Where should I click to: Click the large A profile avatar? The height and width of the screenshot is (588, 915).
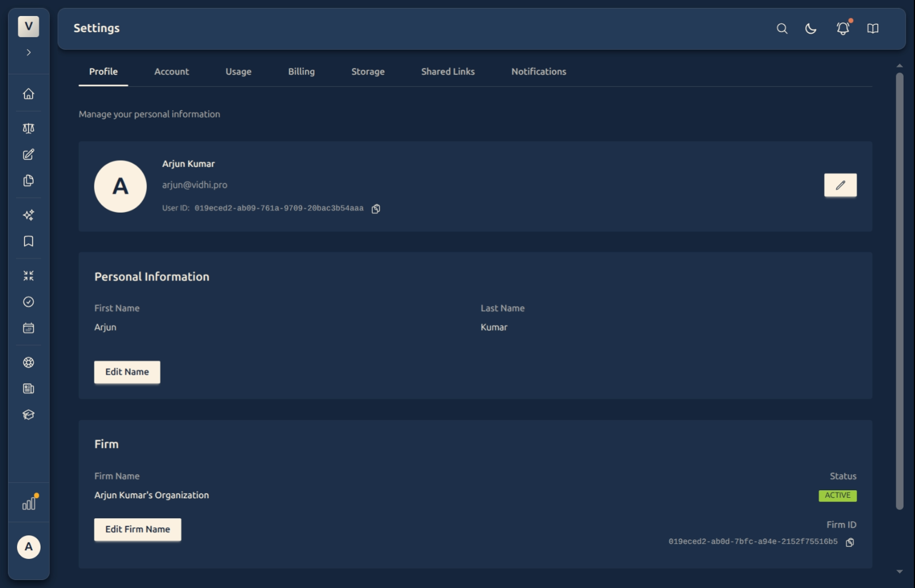click(x=120, y=186)
